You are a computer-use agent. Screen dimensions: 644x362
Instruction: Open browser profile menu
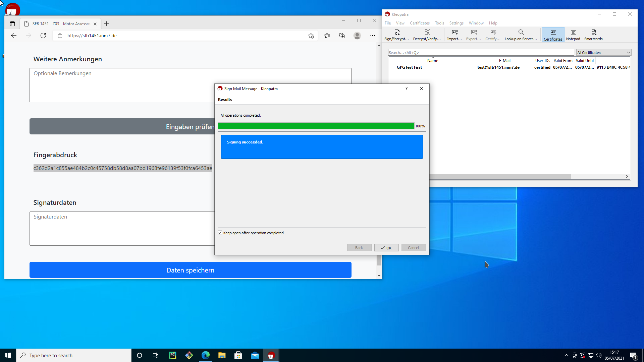357,36
